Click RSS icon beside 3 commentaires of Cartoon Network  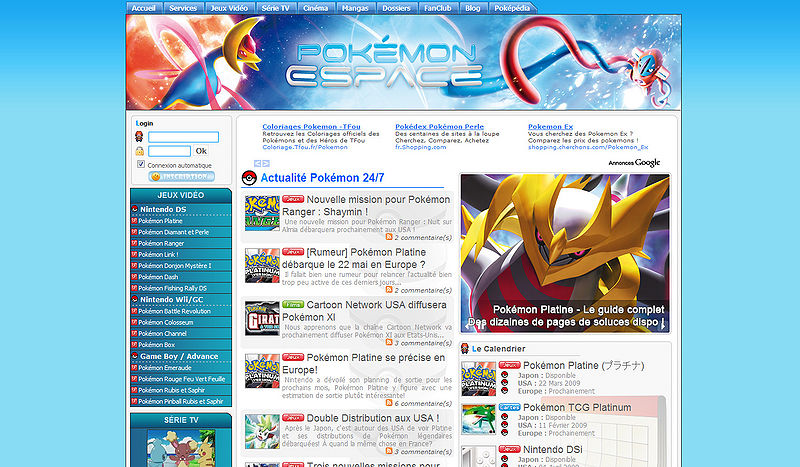389,342
